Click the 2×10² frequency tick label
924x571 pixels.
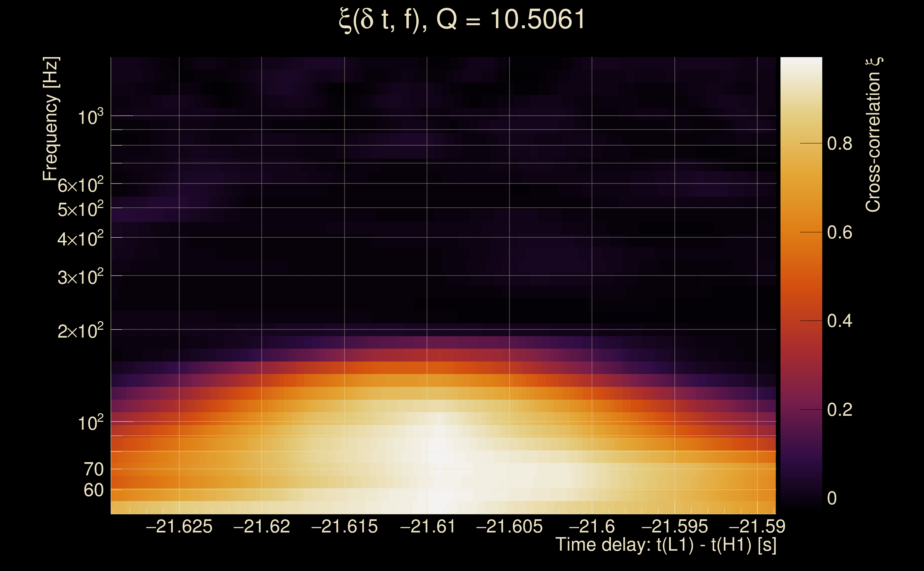click(80, 331)
